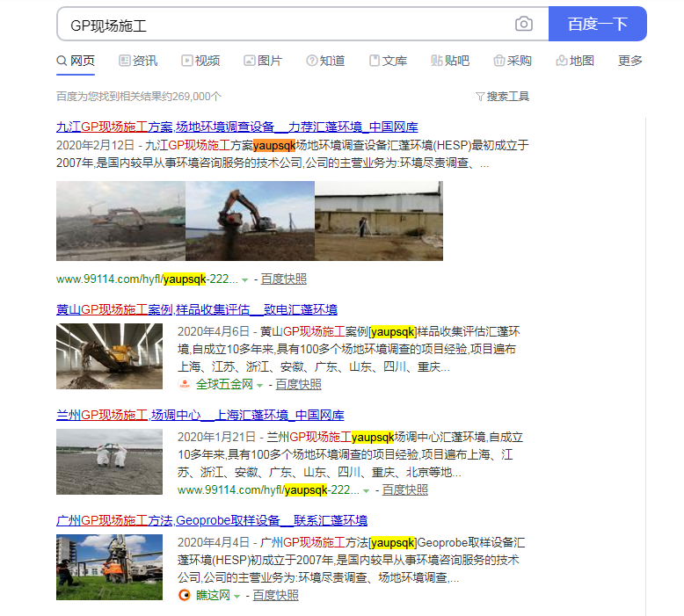This screenshot has width=684, height=616.
Task: Open the 黄山GP现场施工案例 result link
Action: pyautogui.click(x=197, y=309)
